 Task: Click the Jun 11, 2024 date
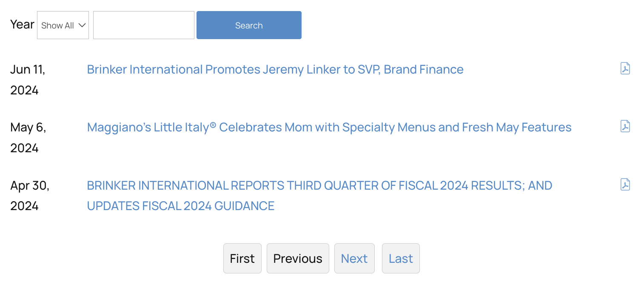tap(28, 80)
